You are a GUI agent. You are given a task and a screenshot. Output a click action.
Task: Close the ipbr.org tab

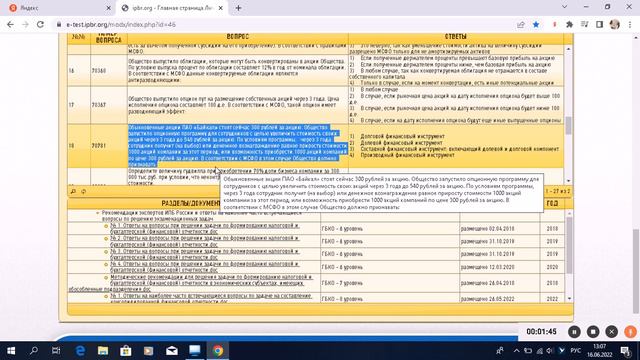tap(220, 8)
